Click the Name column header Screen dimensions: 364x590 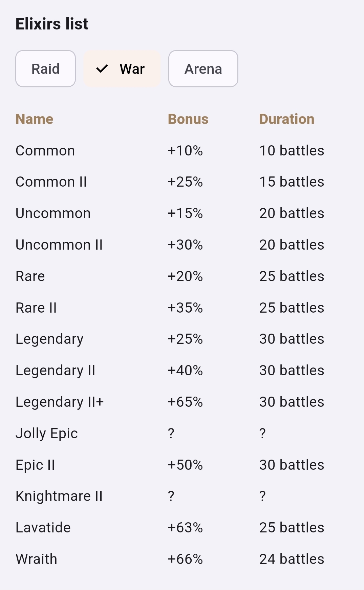pyautogui.click(x=34, y=119)
